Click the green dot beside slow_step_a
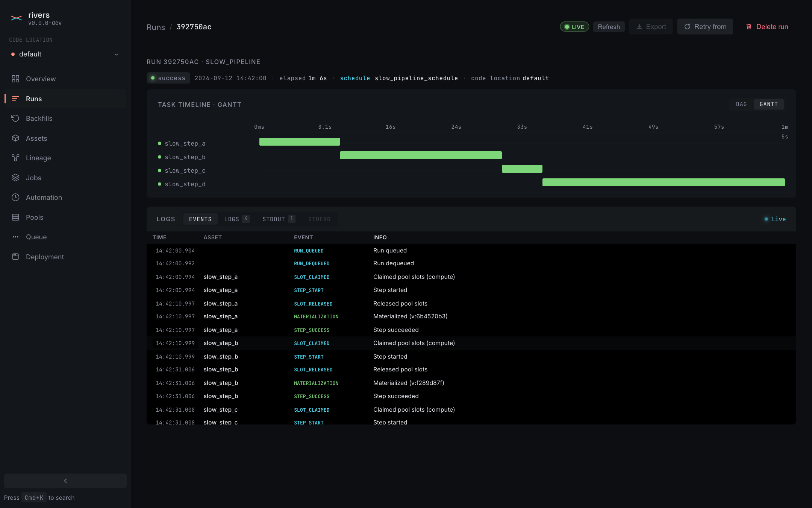The height and width of the screenshot is (508, 812). 159,143
